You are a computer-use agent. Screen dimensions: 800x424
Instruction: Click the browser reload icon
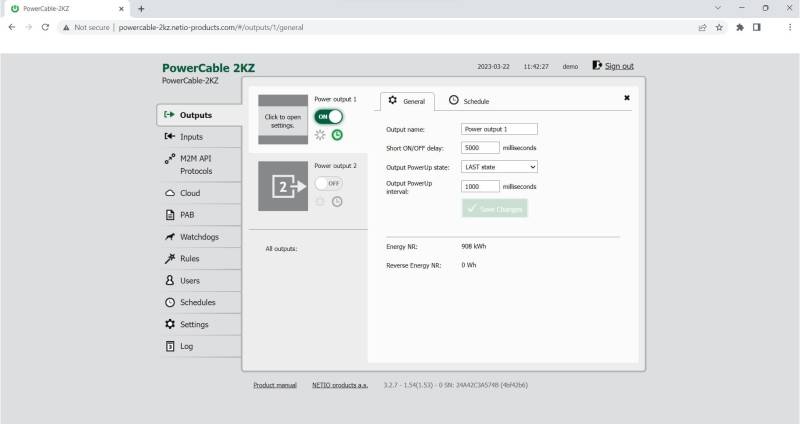pyautogui.click(x=45, y=27)
